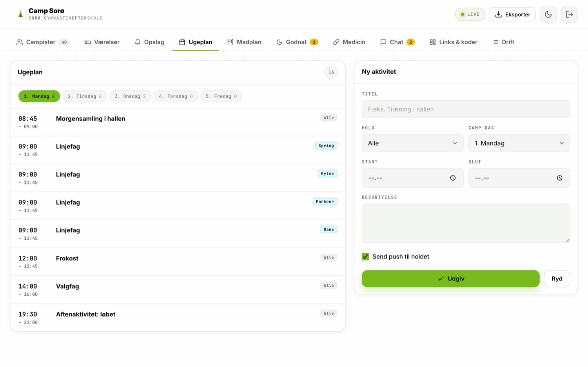Go to Links & koder tab
This screenshot has width=588, height=367.
click(x=454, y=42)
